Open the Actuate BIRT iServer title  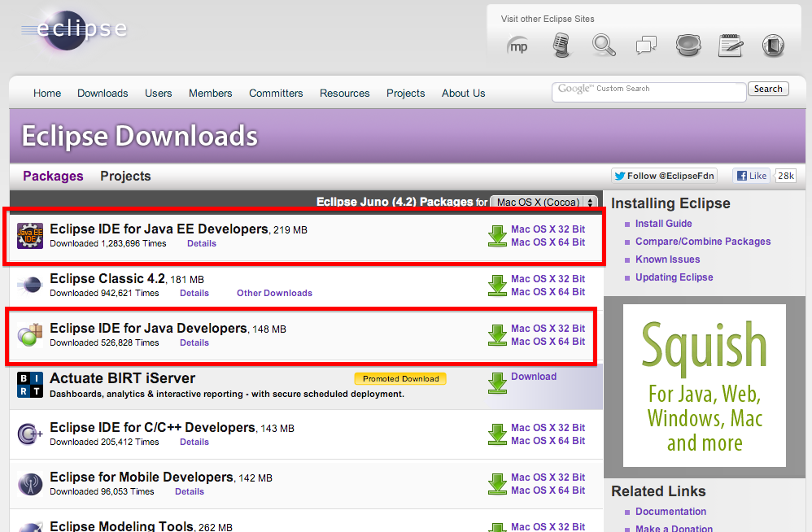pos(122,378)
